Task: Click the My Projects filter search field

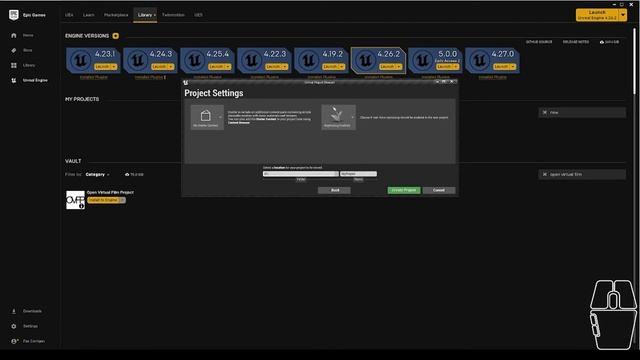Action: click(582, 112)
